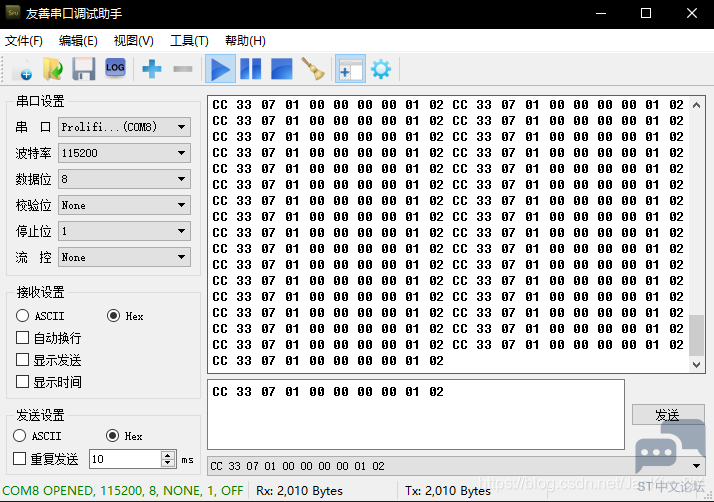Open the serial port COM8 dropdown
The image size is (714, 502).
tap(124, 127)
